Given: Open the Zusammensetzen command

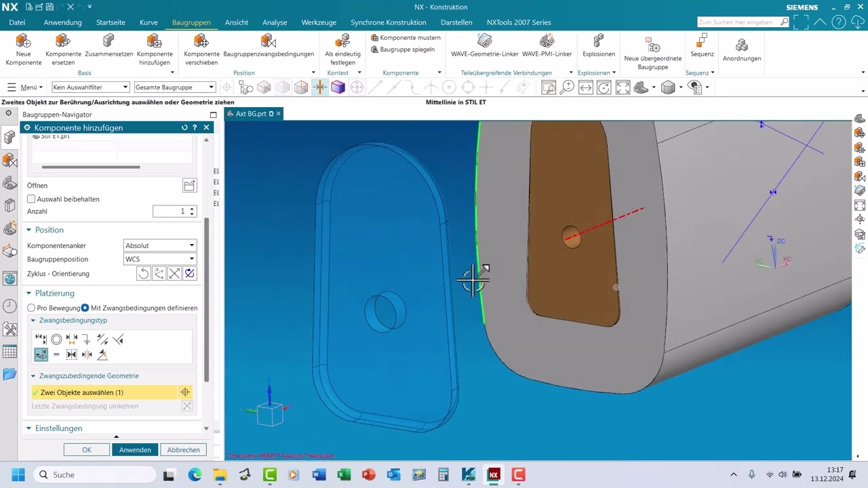Looking at the screenshot, I should [x=108, y=45].
